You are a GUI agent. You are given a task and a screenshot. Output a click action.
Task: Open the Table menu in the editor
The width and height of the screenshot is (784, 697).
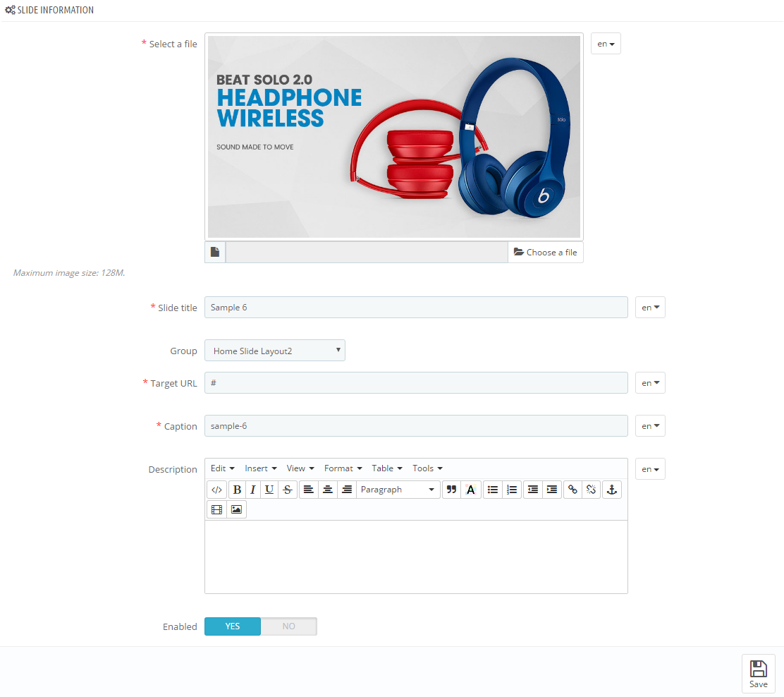click(387, 468)
